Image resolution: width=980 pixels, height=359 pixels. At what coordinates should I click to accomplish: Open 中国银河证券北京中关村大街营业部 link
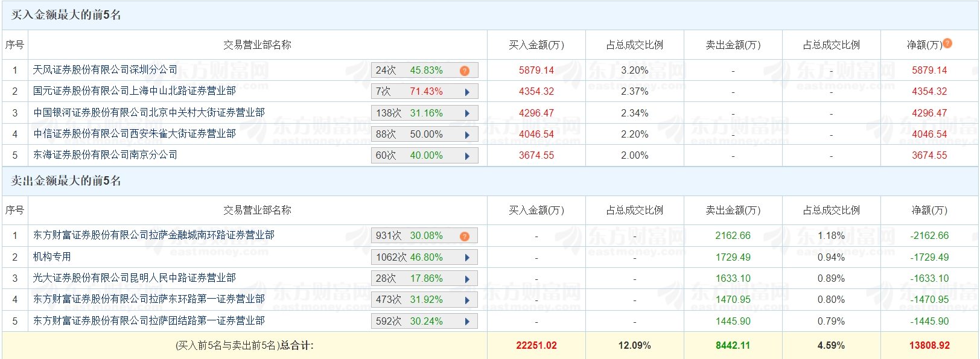[x=148, y=113]
